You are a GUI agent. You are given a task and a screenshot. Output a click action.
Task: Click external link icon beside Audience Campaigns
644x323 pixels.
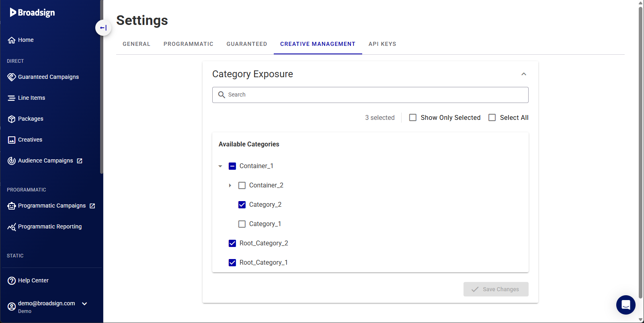click(80, 161)
